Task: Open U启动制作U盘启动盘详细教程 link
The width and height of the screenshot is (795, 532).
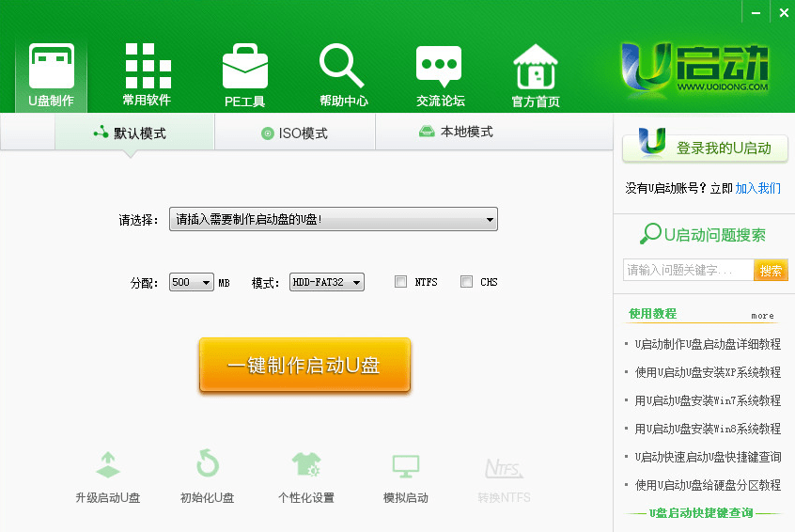Action: click(x=708, y=344)
